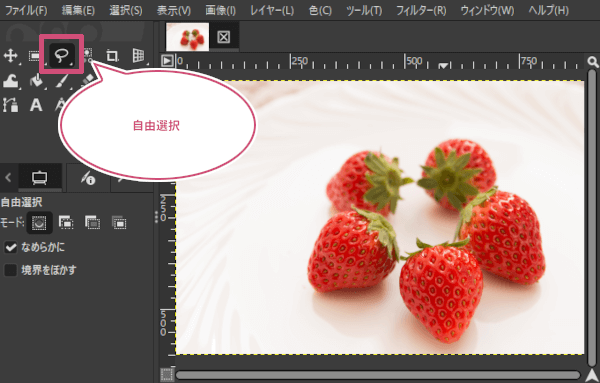Click the vertical scrollbar beside the canvas
The width and height of the screenshot is (600, 383).
[x=592, y=218]
